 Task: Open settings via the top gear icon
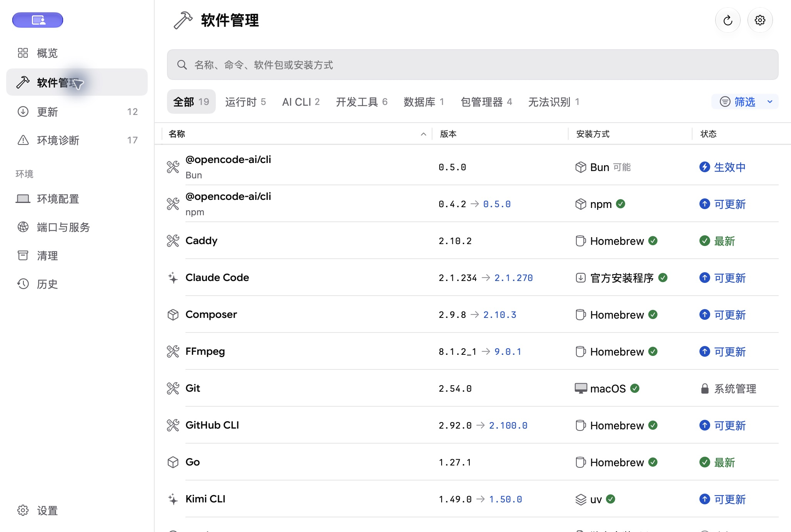click(x=760, y=20)
